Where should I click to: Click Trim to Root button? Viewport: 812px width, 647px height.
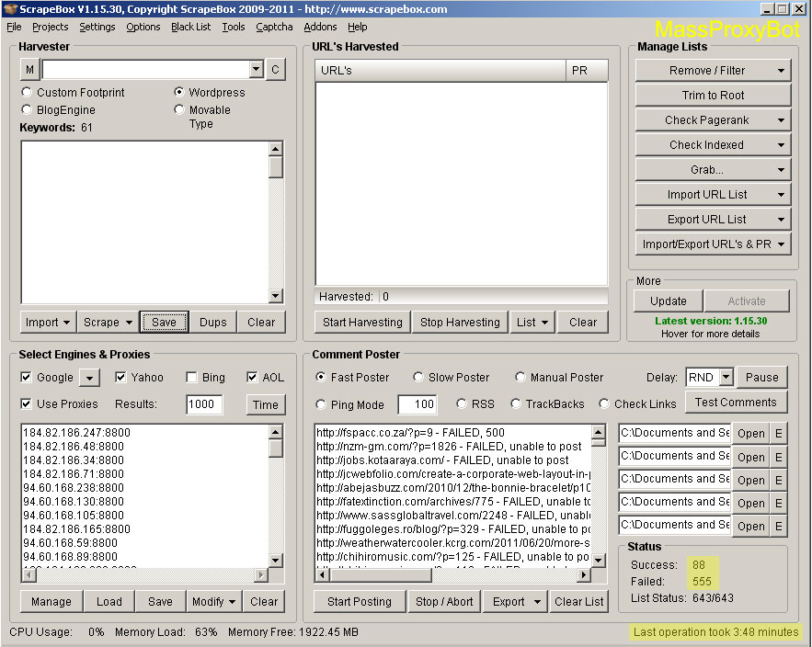(713, 96)
